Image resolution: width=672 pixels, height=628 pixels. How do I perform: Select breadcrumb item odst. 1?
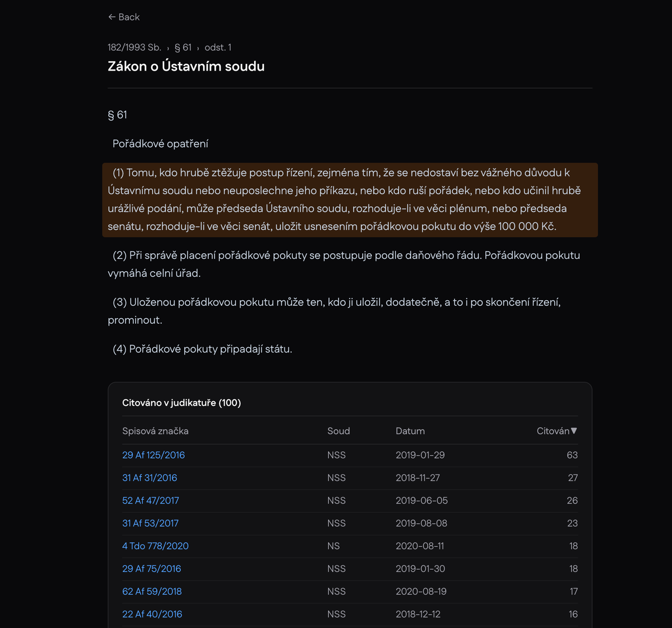pyautogui.click(x=218, y=48)
